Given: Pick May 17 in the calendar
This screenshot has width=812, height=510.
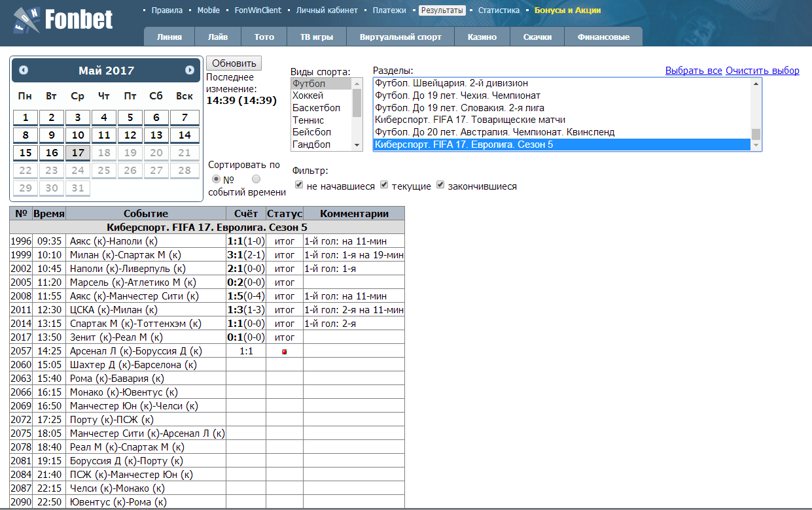Looking at the screenshot, I should point(78,153).
